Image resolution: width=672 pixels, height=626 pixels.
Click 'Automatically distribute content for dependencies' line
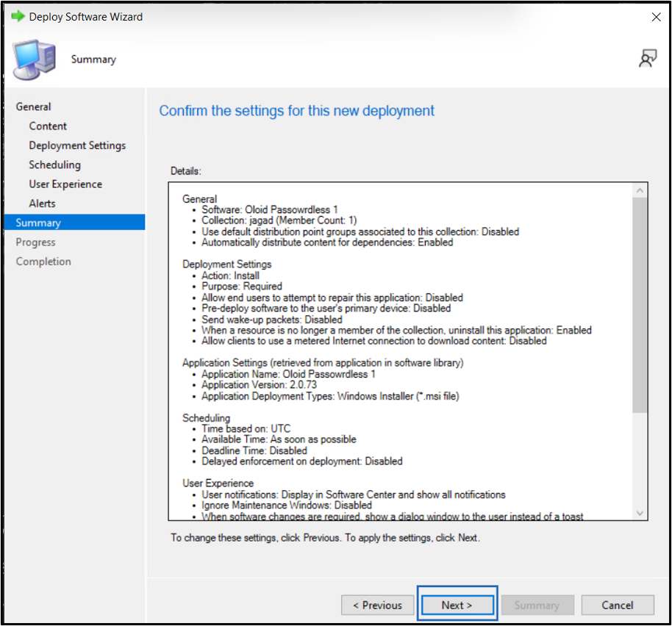(327, 242)
